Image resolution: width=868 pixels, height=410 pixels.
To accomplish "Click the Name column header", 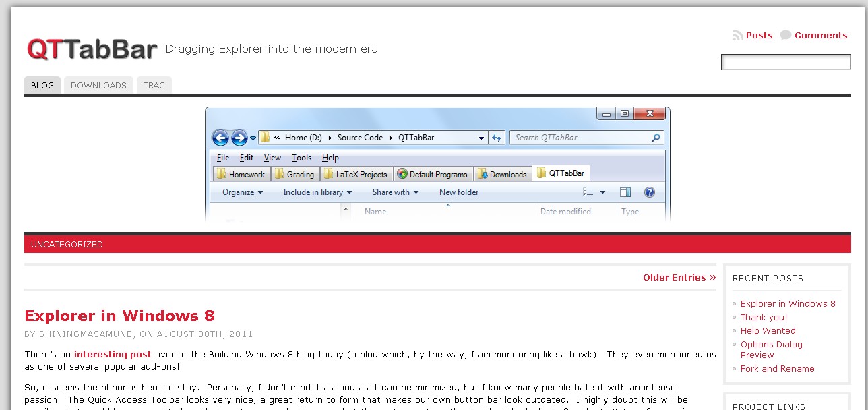I will [x=375, y=212].
